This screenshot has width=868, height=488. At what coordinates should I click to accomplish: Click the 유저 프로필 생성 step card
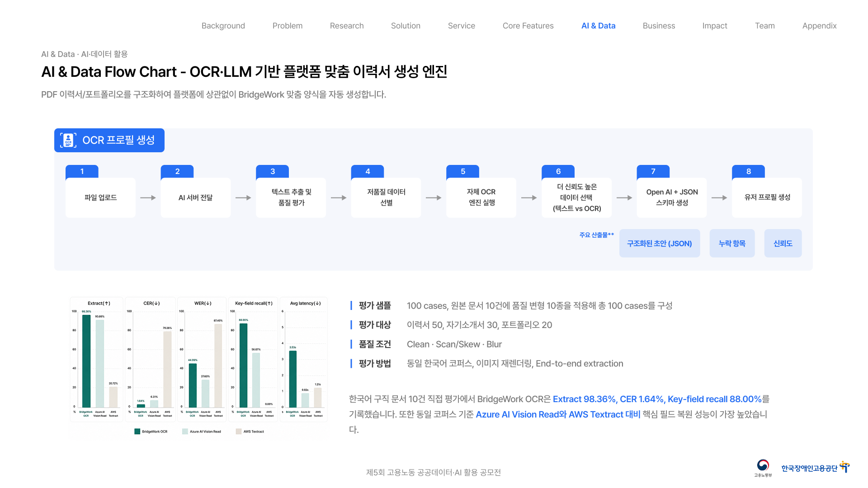(x=767, y=197)
